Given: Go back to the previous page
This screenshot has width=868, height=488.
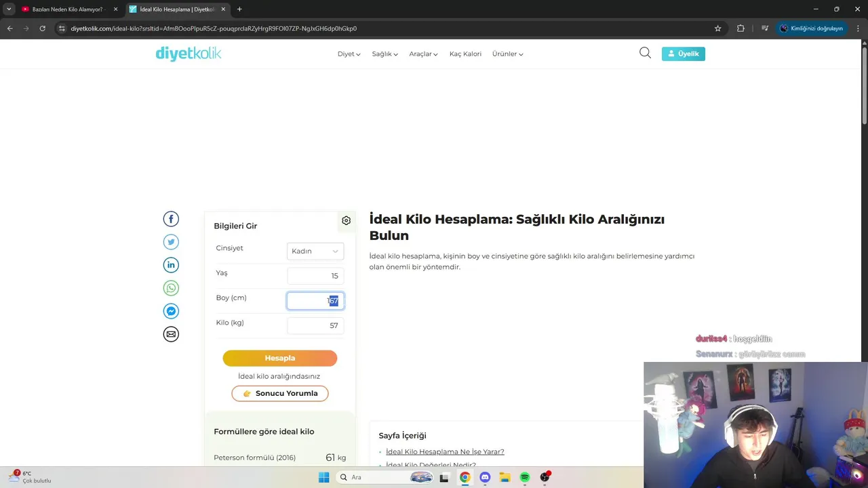Looking at the screenshot, I should (x=9, y=28).
